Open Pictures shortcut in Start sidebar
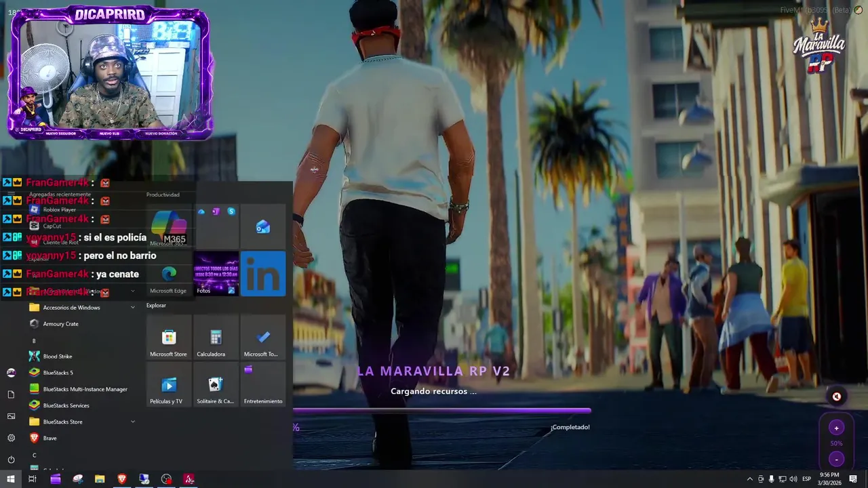Screen dimensions: 868x488 point(11,416)
